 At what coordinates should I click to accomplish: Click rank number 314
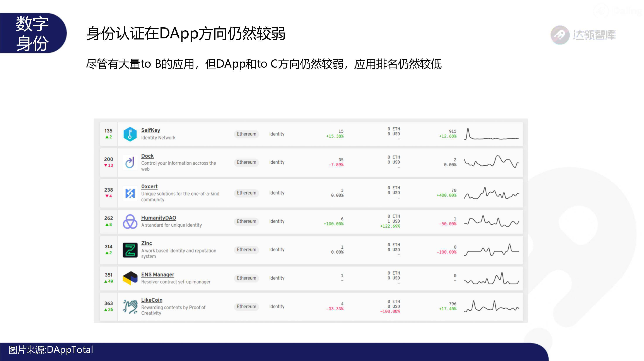[109, 247]
